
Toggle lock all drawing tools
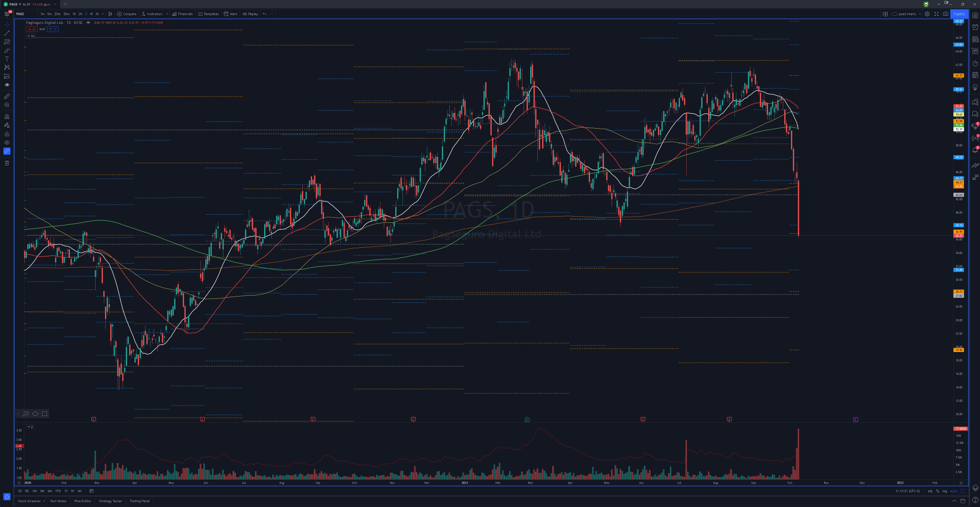(x=7, y=134)
